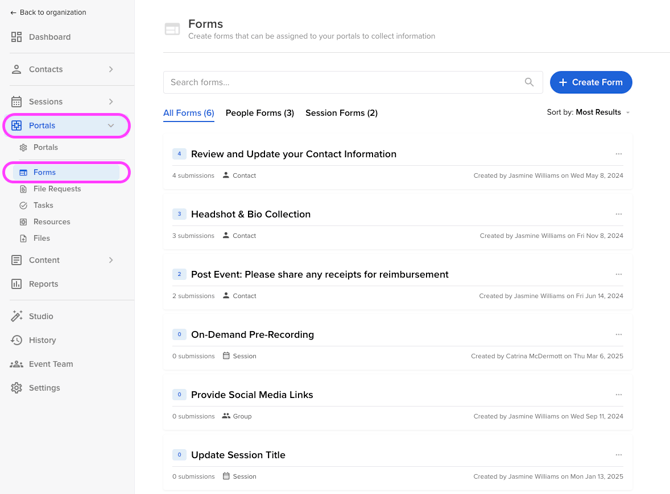
Task: Switch to People Forms tab
Action: click(259, 113)
